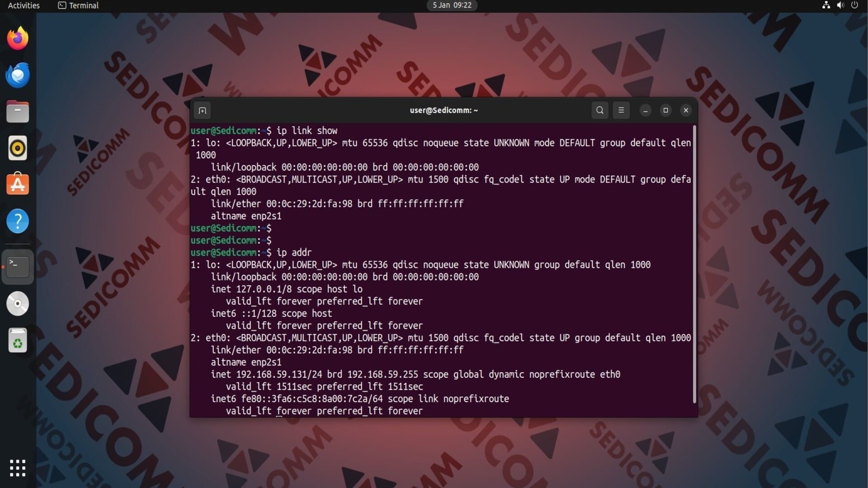868x488 pixels.
Task: Expand the system menu via power icon
Action: click(x=854, y=5)
